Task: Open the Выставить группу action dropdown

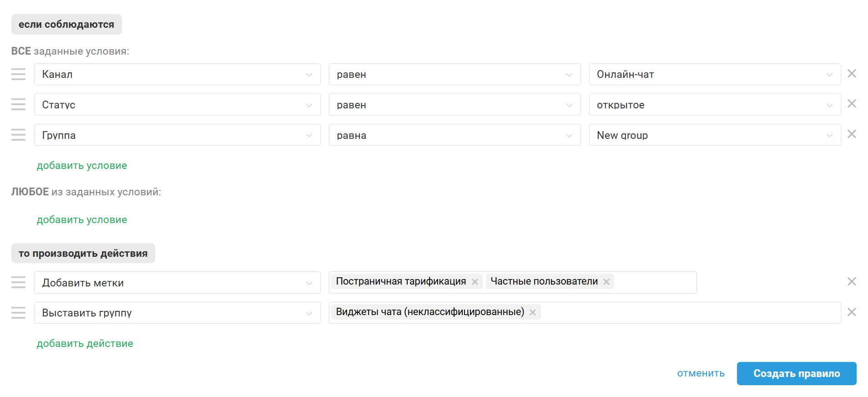Action: pyautogui.click(x=177, y=313)
